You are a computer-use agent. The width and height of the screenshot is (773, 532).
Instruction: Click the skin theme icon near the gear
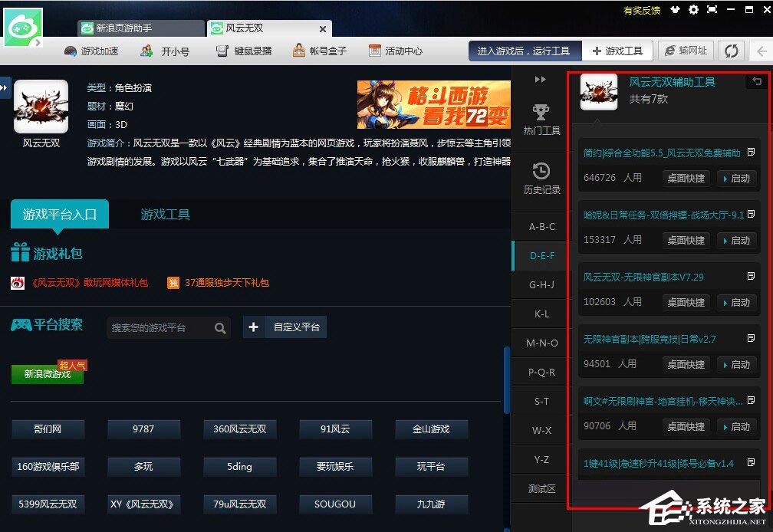pyautogui.click(x=673, y=10)
